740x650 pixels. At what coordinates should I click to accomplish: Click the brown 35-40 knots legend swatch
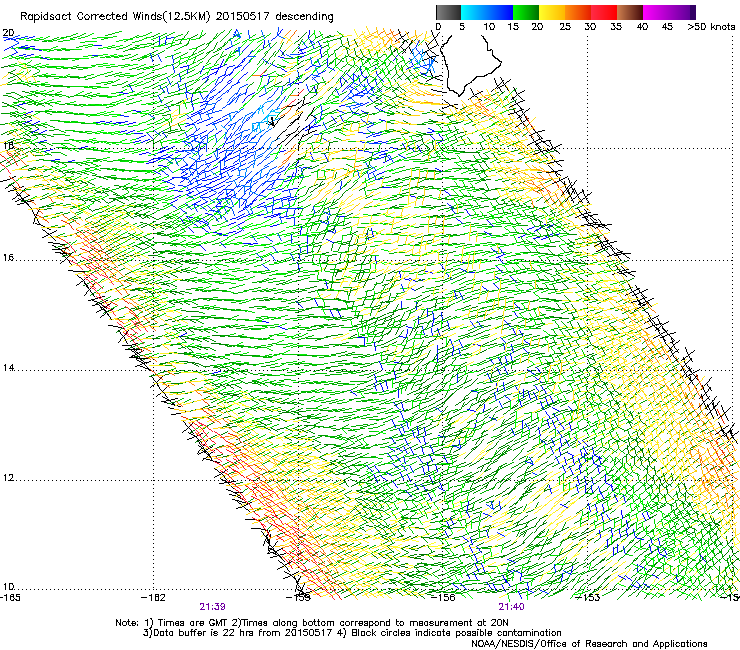[630, 12]
